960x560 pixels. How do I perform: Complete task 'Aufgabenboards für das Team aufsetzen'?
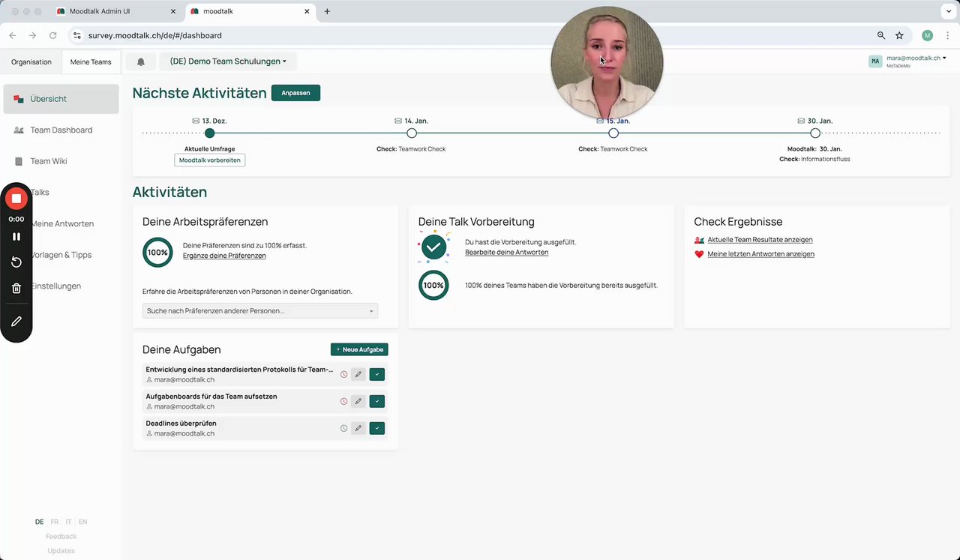coord(377,401)
